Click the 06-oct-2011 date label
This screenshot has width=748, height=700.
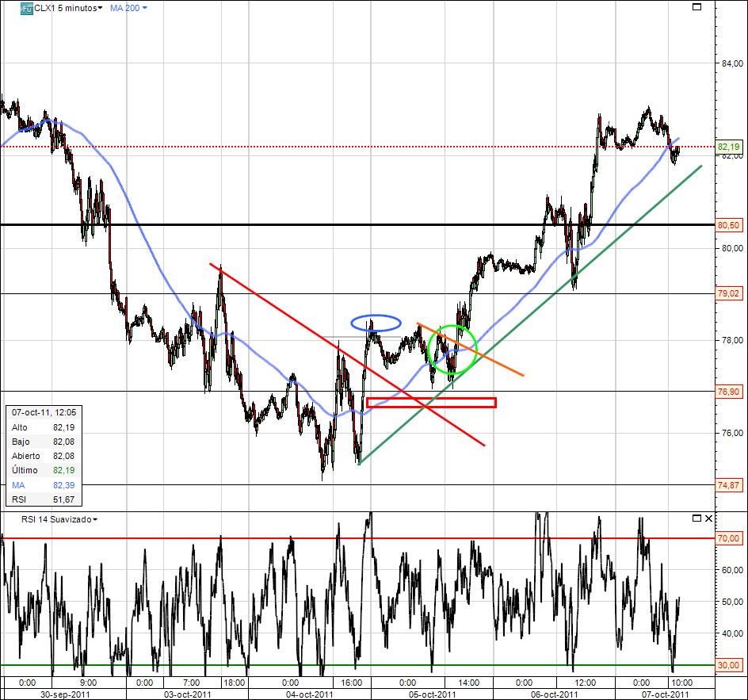(x=554, y=694)
